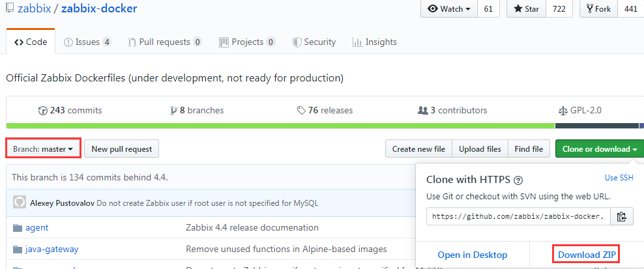Switch to the Projects tab
Screen dimensions: 644x269
[x=247, y=42]
